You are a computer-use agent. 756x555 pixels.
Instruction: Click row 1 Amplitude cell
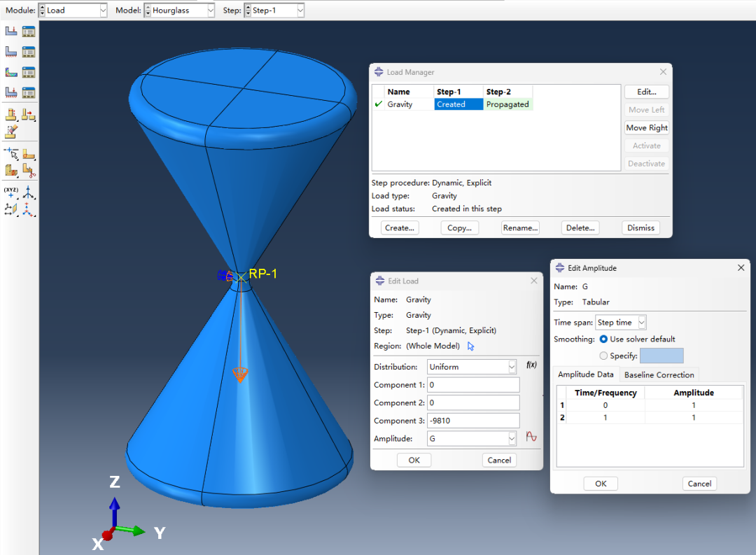693,405
